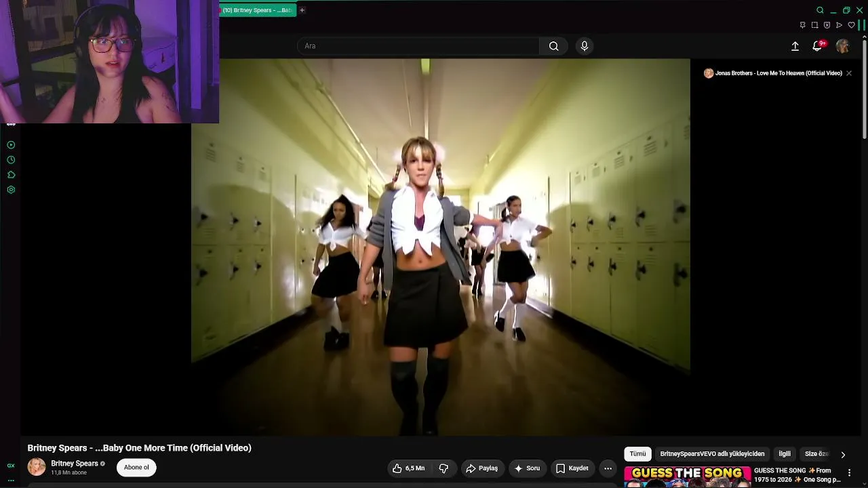868x488 pixels.
Task: Select the BritneySpearsVEVO adlı yükleyiciden chip
Action: point(712,454)
